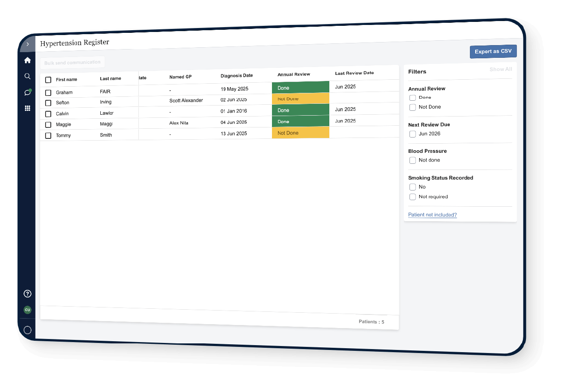Click named GP Scott Alexander

click(x=186, y=100)
